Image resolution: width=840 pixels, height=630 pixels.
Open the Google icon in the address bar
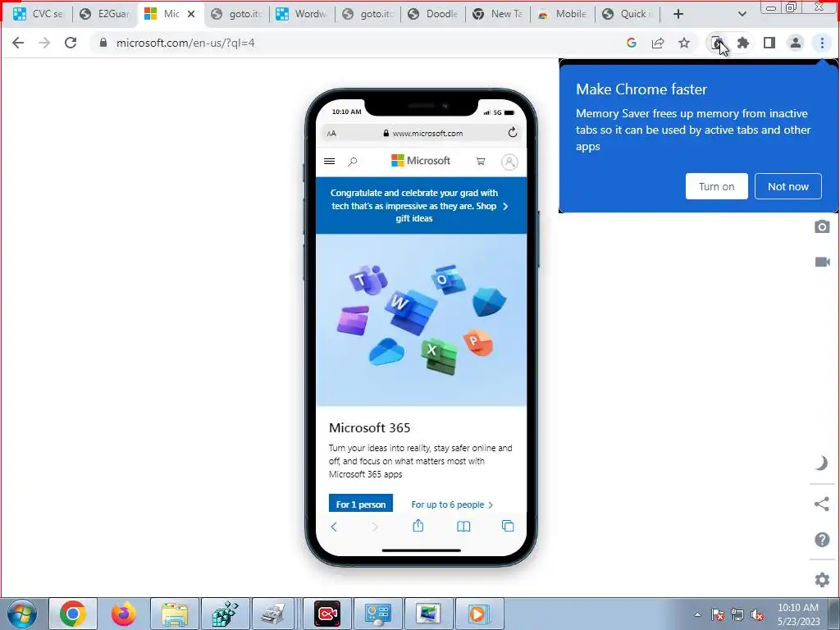click(632, 43)
